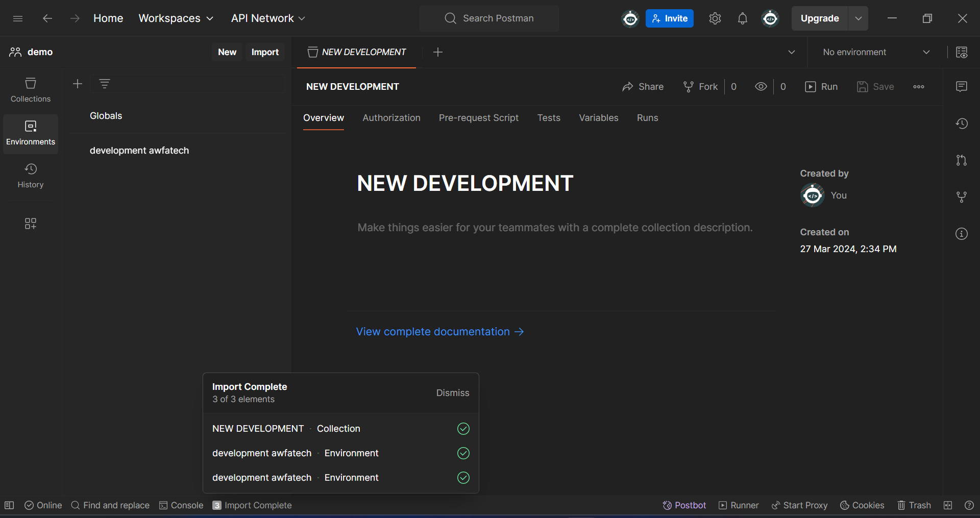Toggle watch collection eye icon
Viewport: 980px width, 518px height.
pos(761,87)
